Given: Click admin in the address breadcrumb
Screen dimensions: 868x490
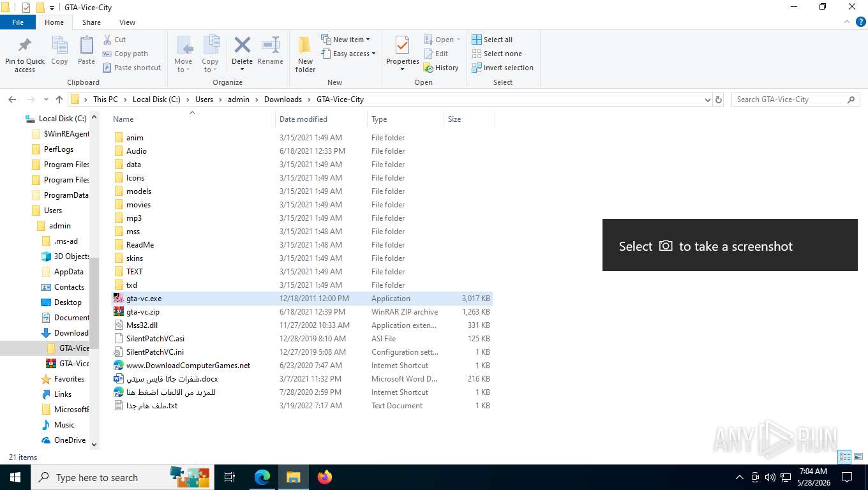Looking at the screenshot, I should 239,100.
